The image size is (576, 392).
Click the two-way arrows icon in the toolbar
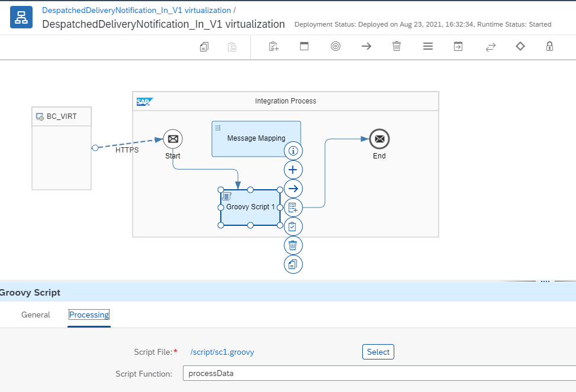(x=490, y=47)
